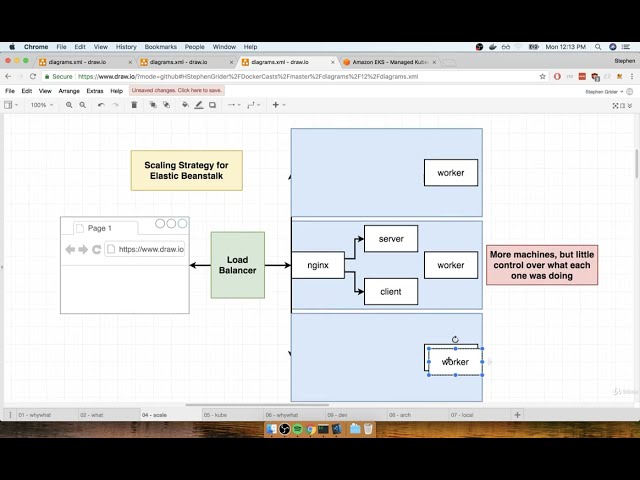Click the vertical canvas scrollbar

(x=637, y=163)
